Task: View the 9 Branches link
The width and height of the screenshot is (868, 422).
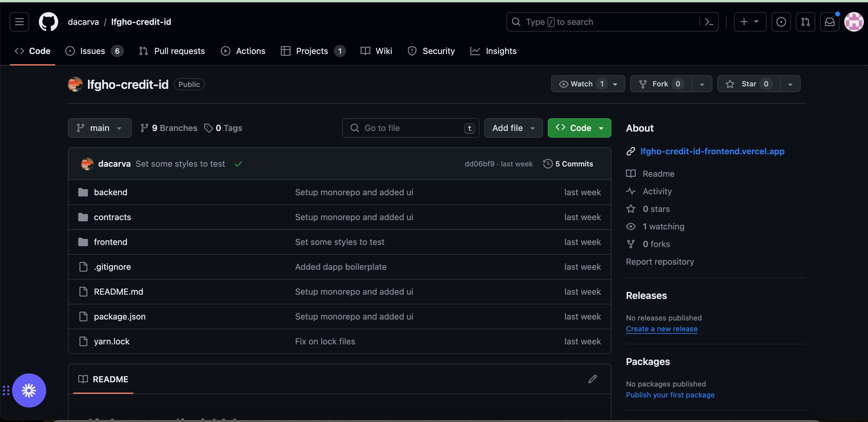Action: 169,128
